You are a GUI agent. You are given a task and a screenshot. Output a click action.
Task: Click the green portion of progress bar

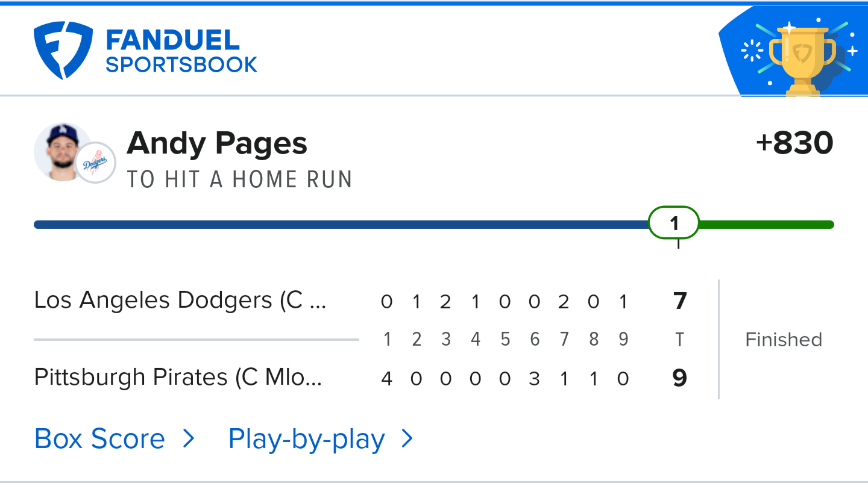pos(766,225)
